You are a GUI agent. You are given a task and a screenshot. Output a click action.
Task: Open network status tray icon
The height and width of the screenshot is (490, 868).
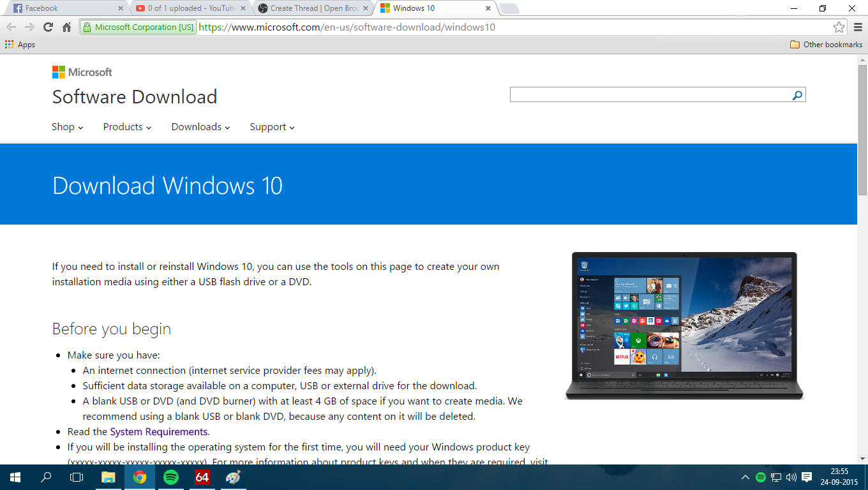tap(776, 477)
